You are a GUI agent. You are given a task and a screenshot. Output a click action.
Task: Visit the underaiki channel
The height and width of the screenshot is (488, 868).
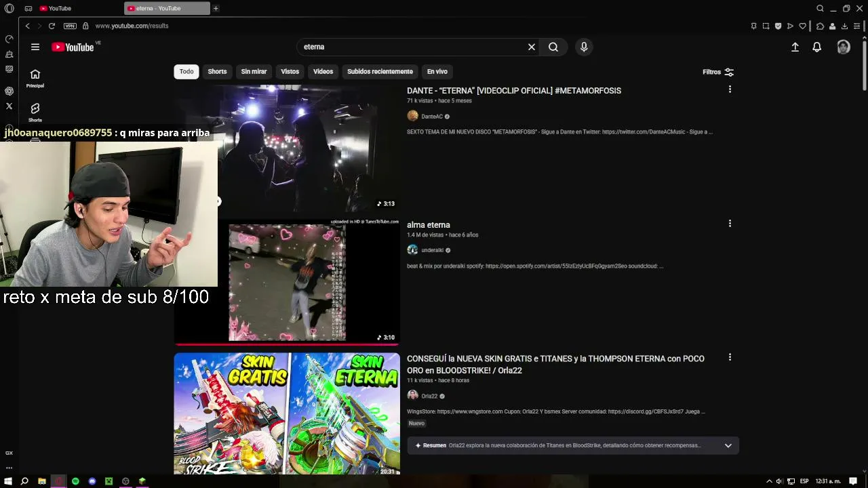click(x=433, y=250)
